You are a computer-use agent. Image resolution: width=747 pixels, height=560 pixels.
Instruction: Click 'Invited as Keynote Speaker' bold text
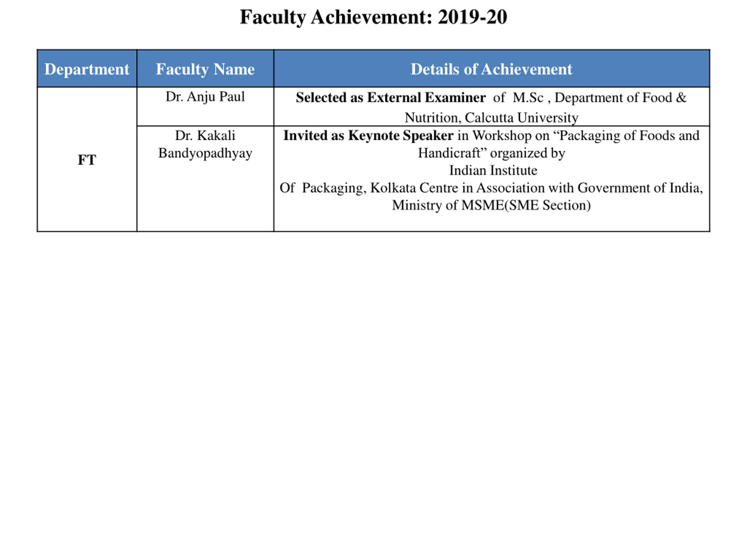368,136
